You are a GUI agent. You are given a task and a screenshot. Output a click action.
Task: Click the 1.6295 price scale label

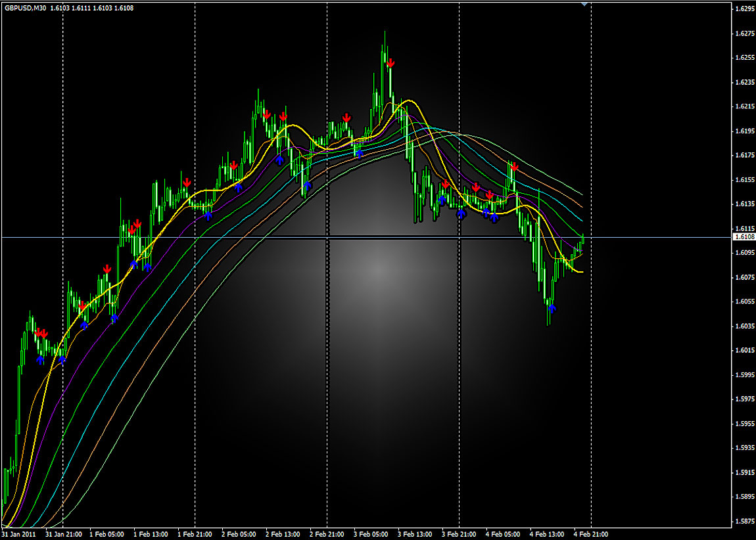(744, 9)
